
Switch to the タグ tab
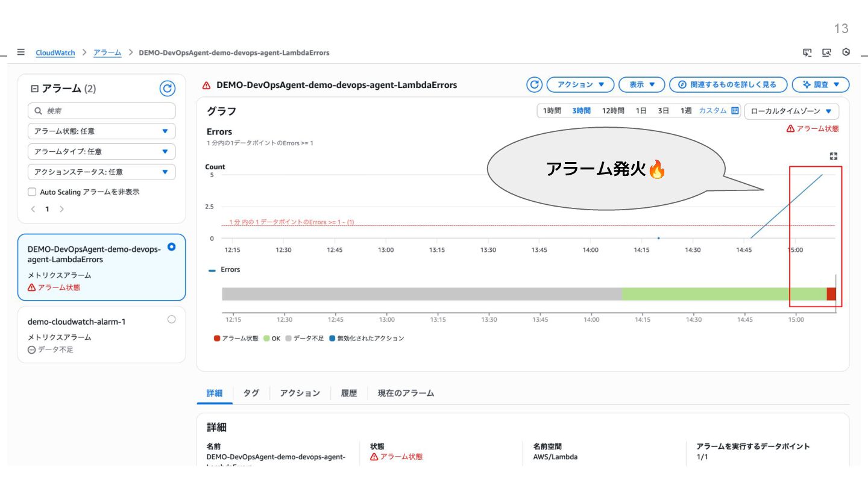pos(251,393)
